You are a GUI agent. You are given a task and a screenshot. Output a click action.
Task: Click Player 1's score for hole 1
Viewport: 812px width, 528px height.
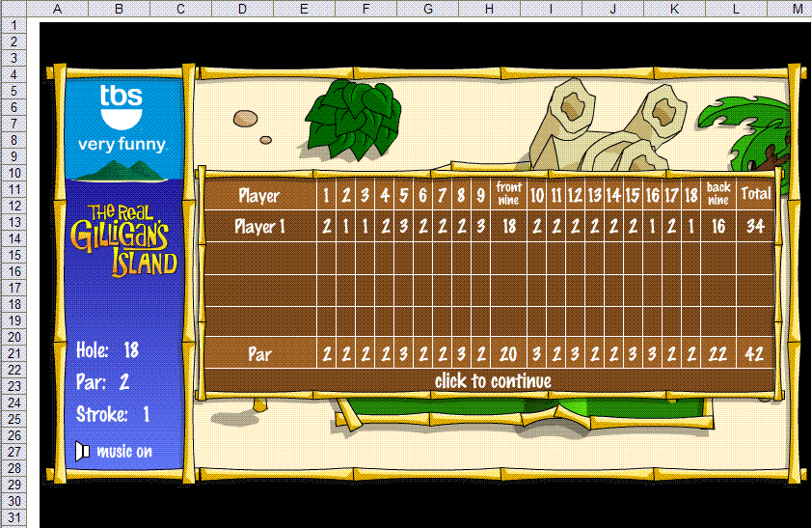[327, 227]
